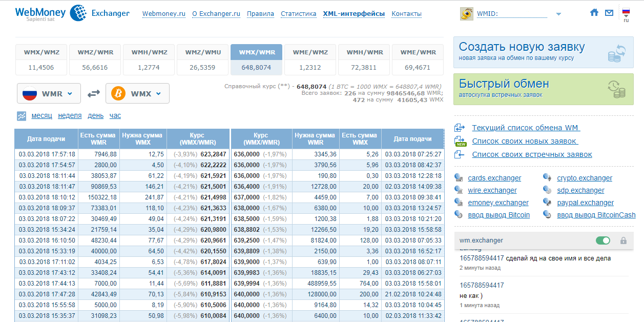Screen dimensions: 644x322
Task: Open О Exchanger.ru nav link
Action: click(x=216, y=14)
